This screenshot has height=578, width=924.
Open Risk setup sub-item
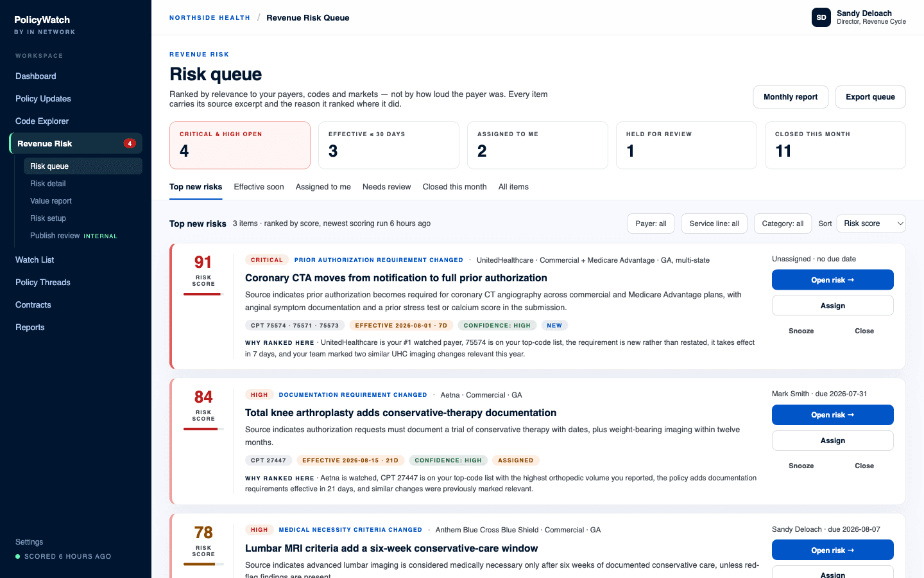(48, 218)
